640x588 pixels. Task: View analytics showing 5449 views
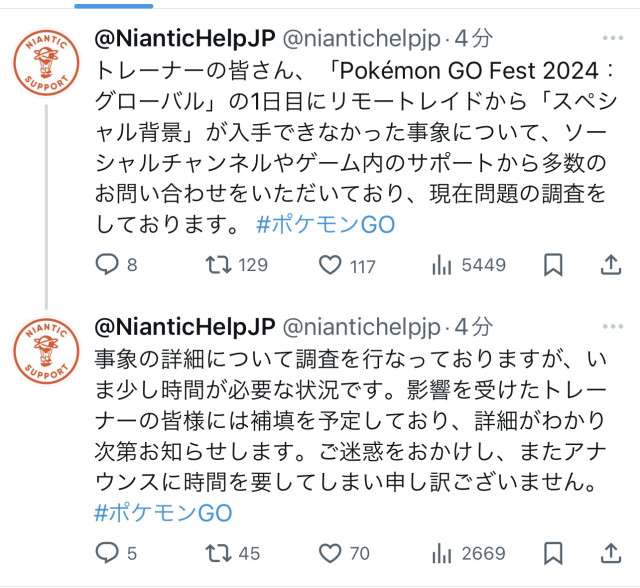442,265
